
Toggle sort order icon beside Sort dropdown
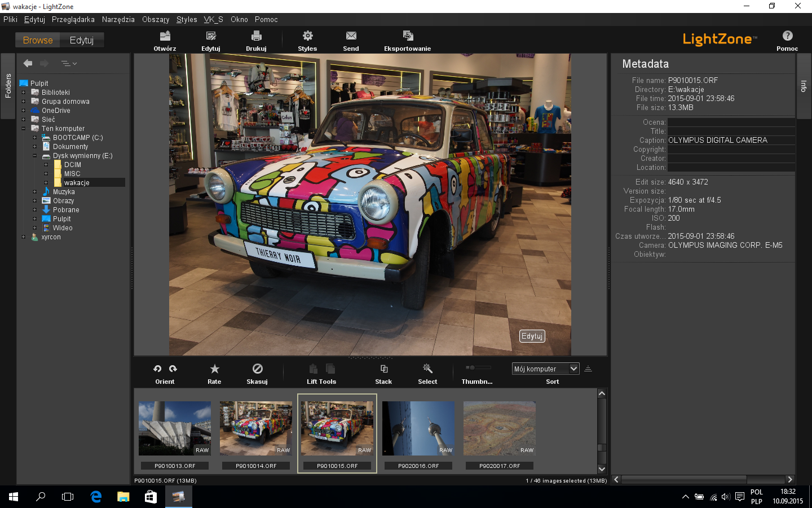(x=588, y=369)
